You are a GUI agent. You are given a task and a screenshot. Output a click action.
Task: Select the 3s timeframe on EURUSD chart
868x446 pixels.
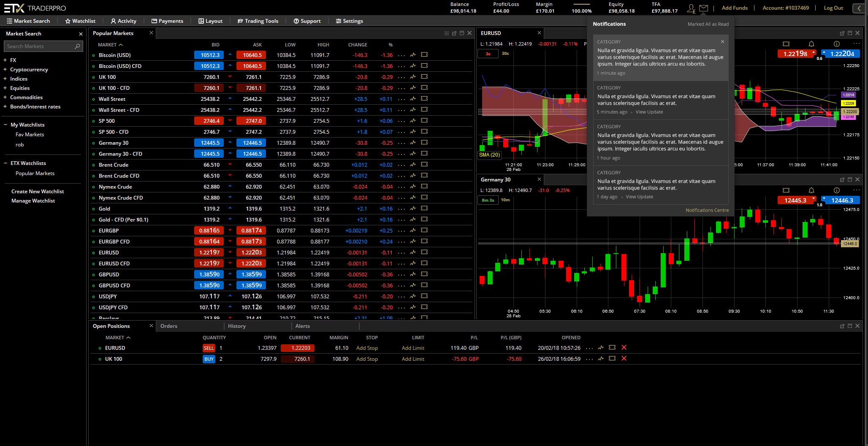point(488,54)
